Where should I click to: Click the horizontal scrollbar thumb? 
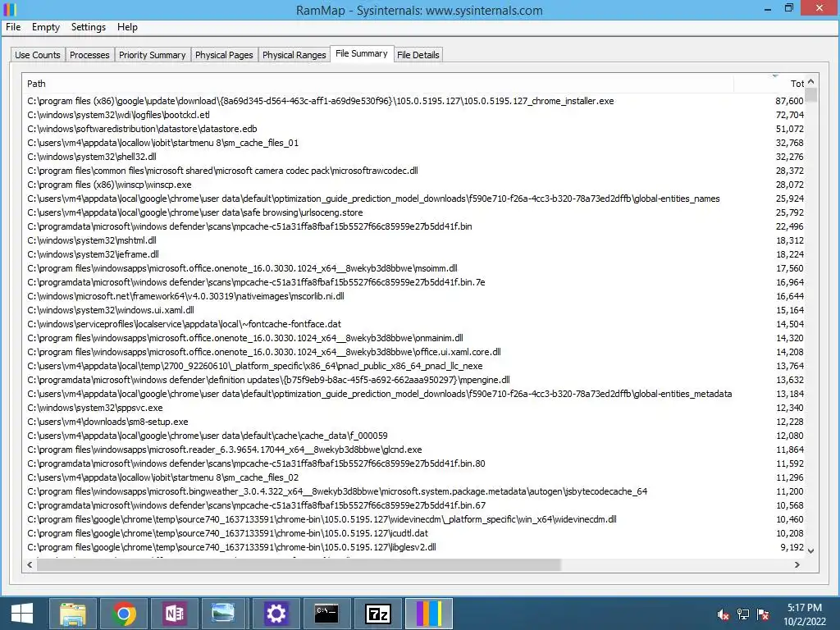299,564
